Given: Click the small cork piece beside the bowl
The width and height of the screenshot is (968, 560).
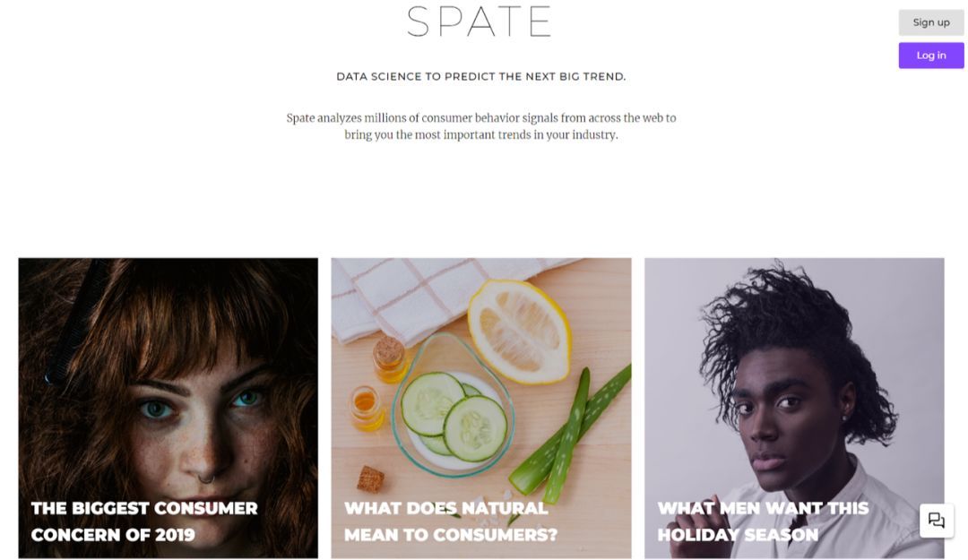Looking at the screenshot, I should coord(370,479).
